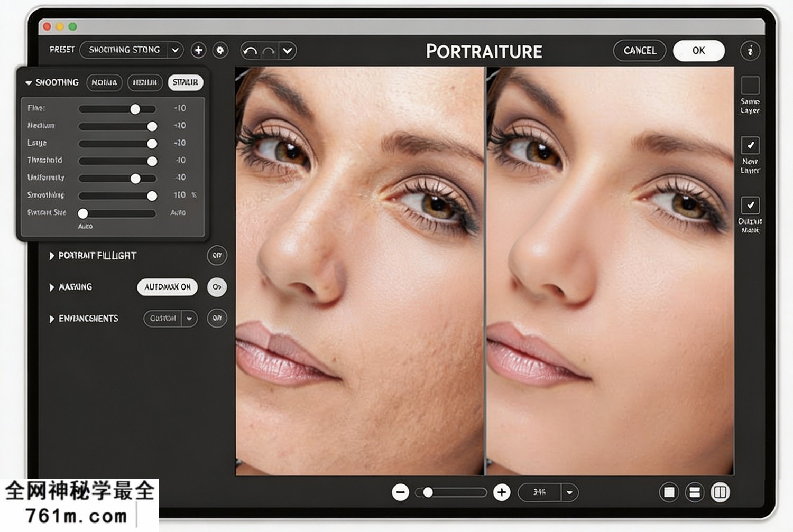
Task: Collapse the Smoothing section
Action: click(x=29, y=83)
